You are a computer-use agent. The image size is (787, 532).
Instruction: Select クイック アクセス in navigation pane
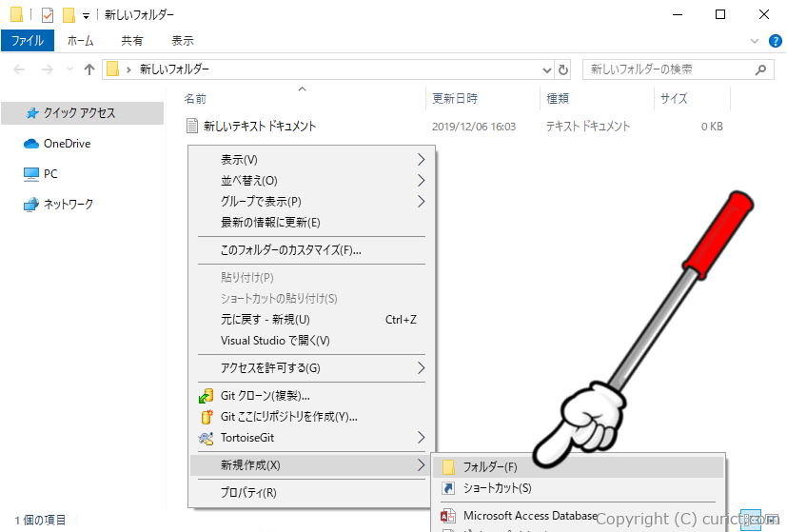[x=82, y=113]
